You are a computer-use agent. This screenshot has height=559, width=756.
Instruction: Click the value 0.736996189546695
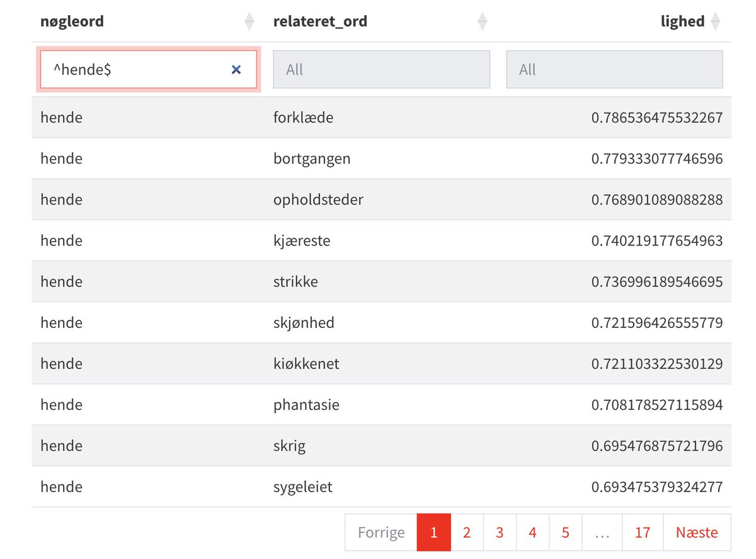(657, 281)
